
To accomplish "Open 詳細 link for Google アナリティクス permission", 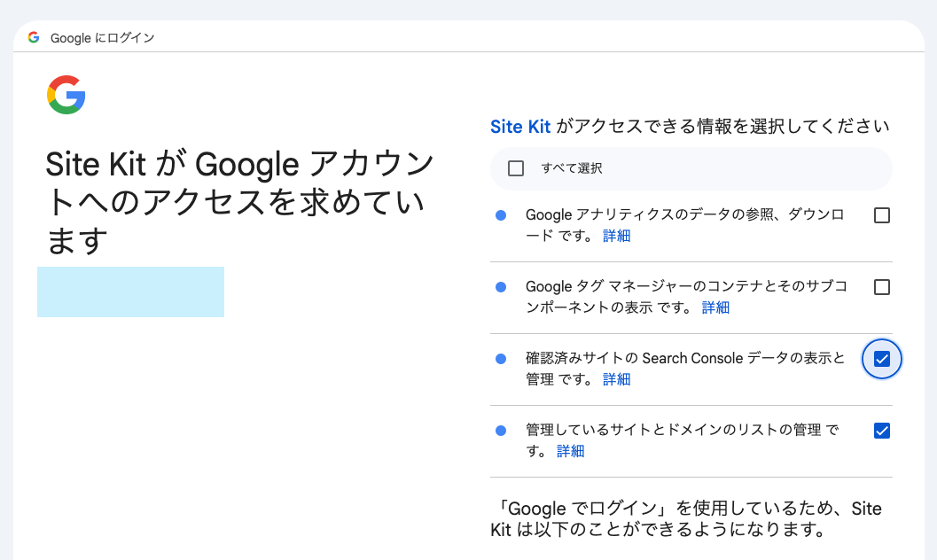I will pos(617,236).
